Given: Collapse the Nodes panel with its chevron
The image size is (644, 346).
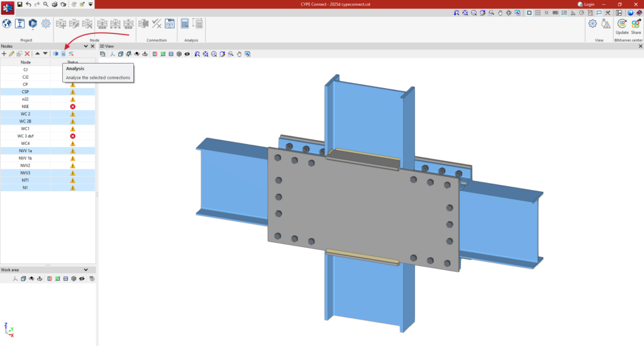Looking at the screenshot, I should click(86, 46).
